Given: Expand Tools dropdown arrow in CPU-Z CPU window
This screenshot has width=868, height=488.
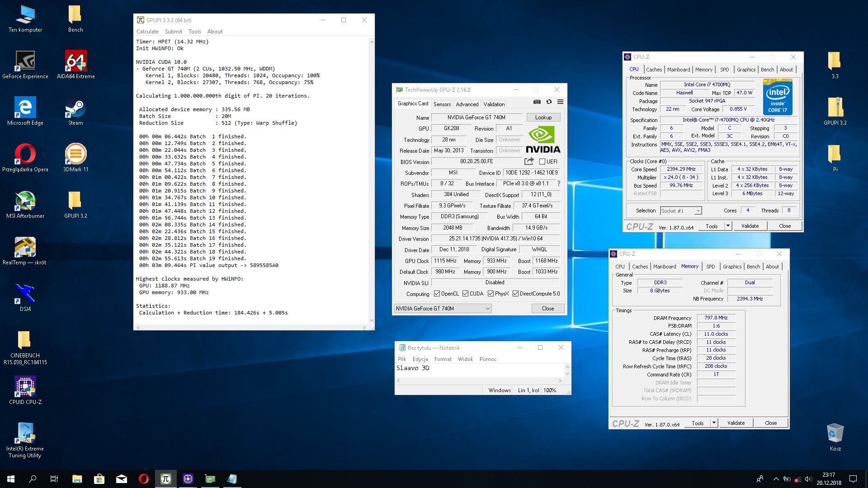Looking at the screenshot, I should [x=728, y=226].
